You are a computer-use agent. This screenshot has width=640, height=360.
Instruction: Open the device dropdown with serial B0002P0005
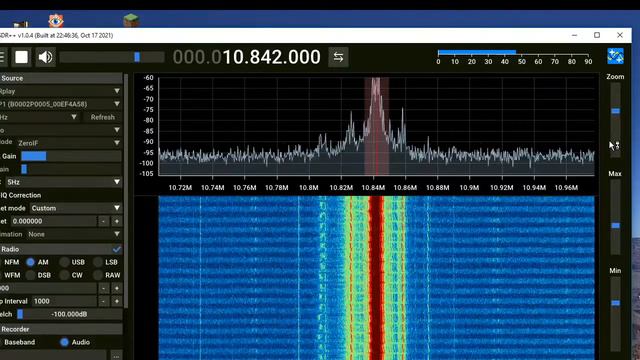point(61,104)
